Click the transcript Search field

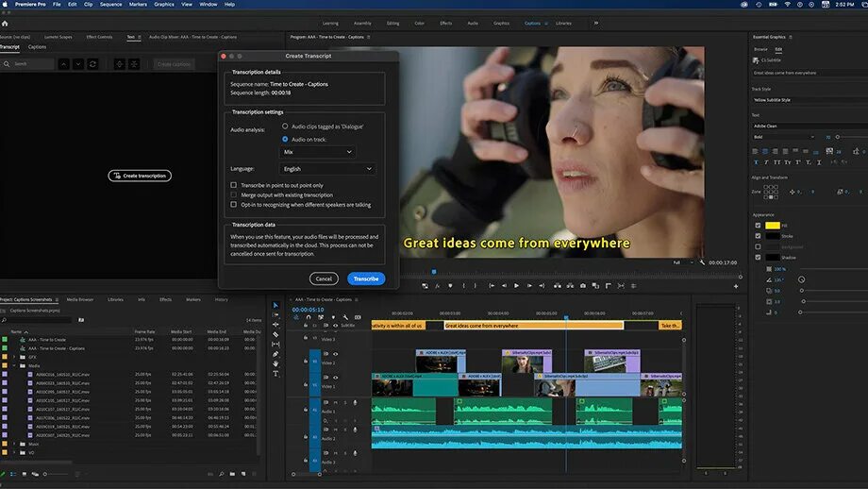pyautogui.click(x=27, y=64)
